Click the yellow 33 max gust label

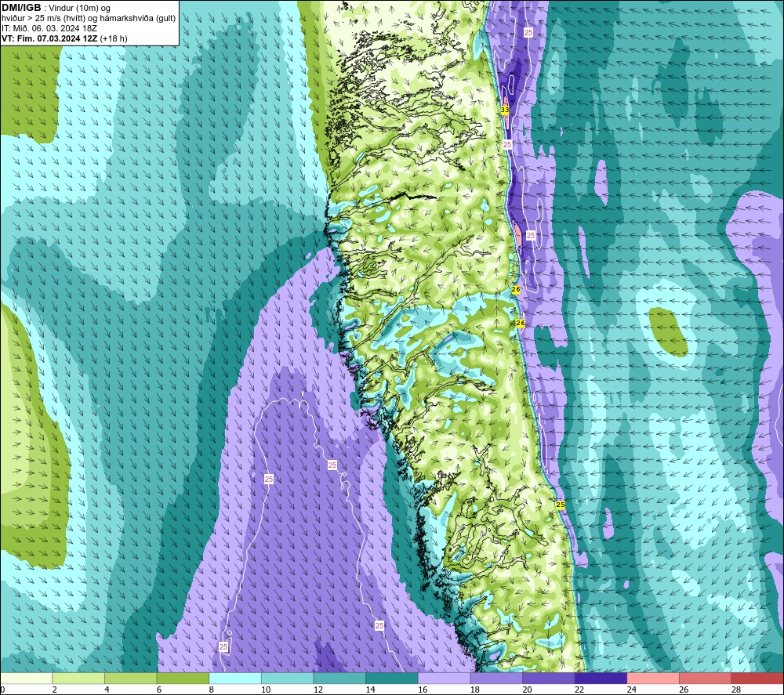pyautogui.click(x=505, y=110)
